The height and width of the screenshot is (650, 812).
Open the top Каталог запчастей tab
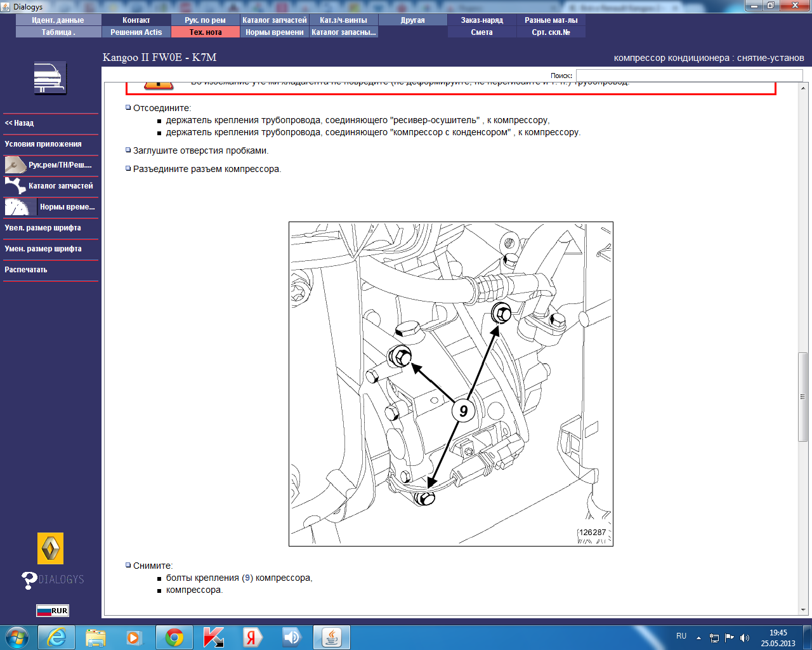(x=275, y=20)
